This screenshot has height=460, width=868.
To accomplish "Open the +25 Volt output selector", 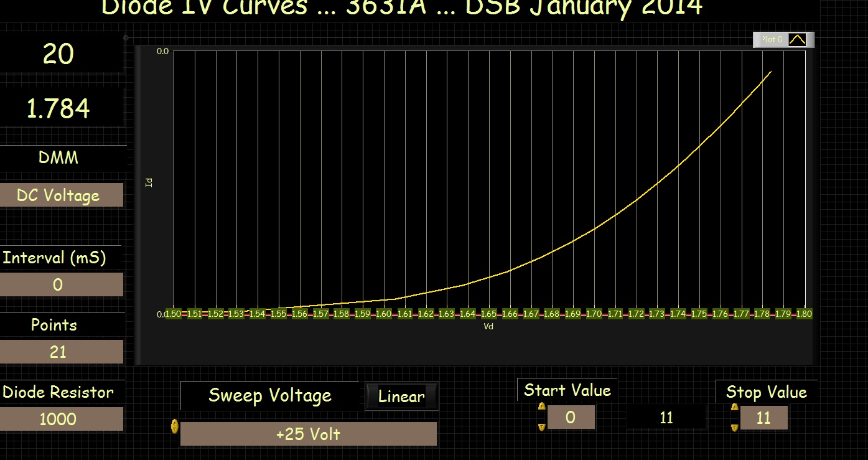I will [x=308, y=434].
